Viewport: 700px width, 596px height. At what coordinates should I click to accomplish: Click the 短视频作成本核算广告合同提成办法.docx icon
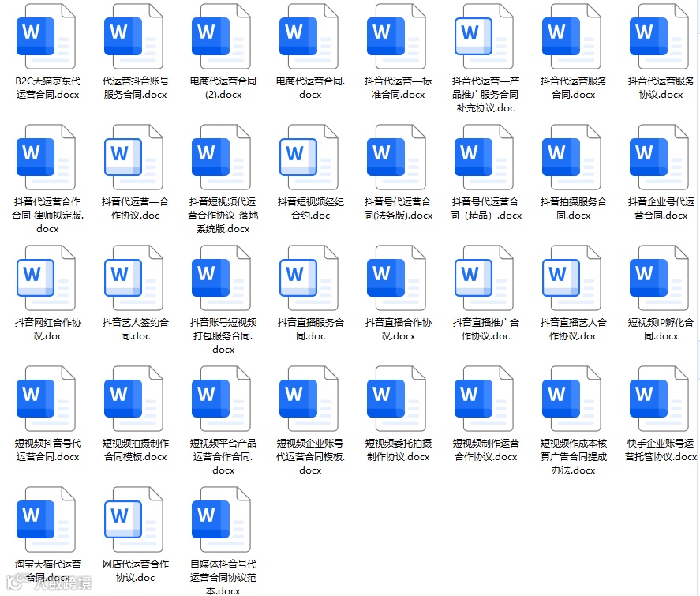571,399
